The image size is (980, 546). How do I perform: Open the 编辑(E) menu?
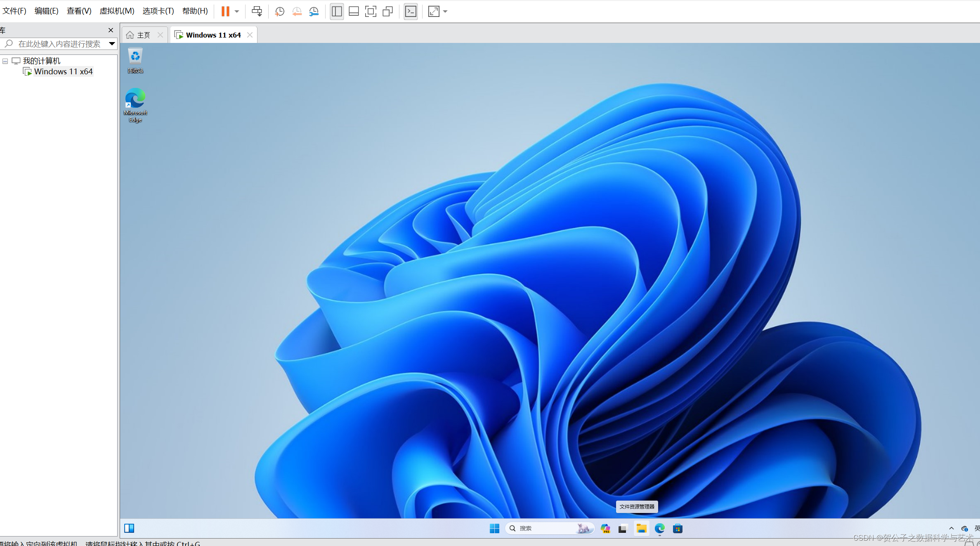(46, 11)
